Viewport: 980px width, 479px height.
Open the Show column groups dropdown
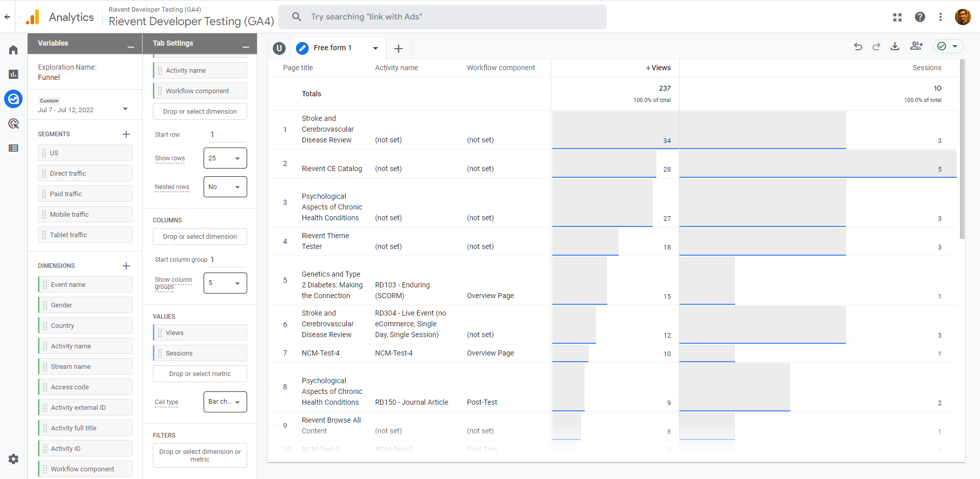[225, 283]
